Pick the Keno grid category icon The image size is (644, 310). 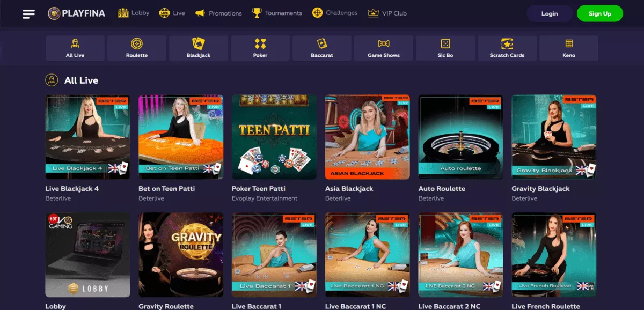click(x=569, y=43)
